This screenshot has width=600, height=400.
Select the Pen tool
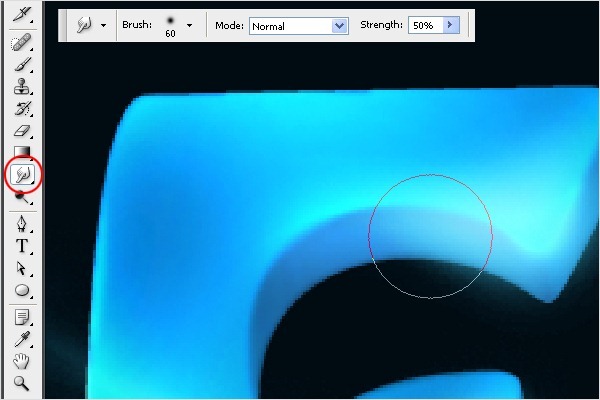pyautogui.click(x=22, y=224)
